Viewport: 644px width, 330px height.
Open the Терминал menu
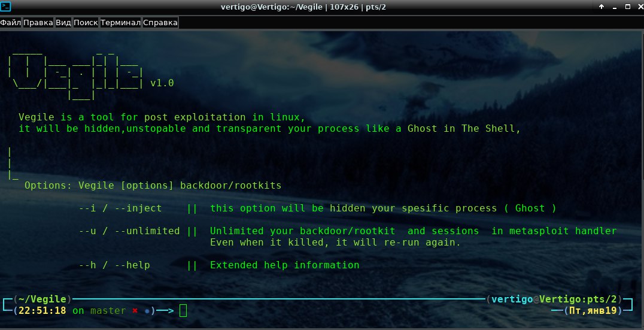click(120, 23)
